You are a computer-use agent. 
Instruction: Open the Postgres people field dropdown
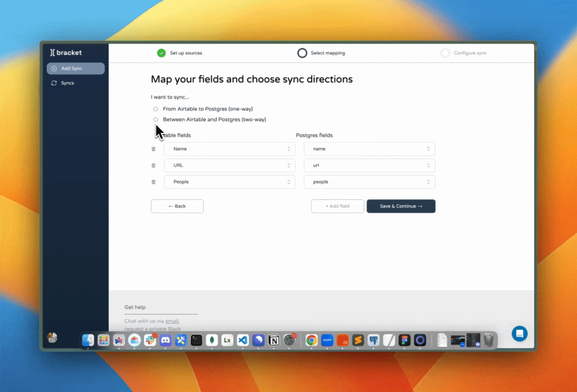[370, 182]
